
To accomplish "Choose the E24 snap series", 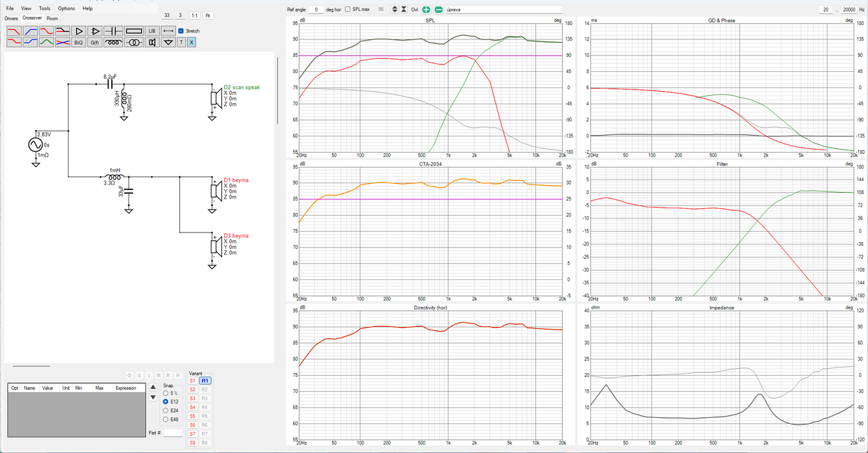I will tap(166, 410).
